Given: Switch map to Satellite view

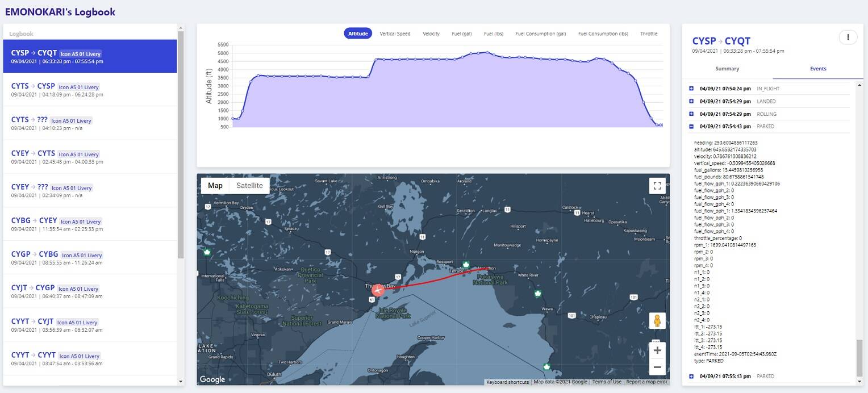Looking at the screenshot, I should 249,186.
